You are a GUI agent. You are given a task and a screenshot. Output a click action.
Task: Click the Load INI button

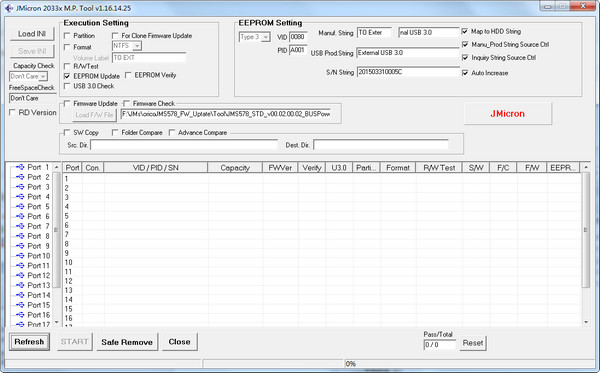[32, 34]
